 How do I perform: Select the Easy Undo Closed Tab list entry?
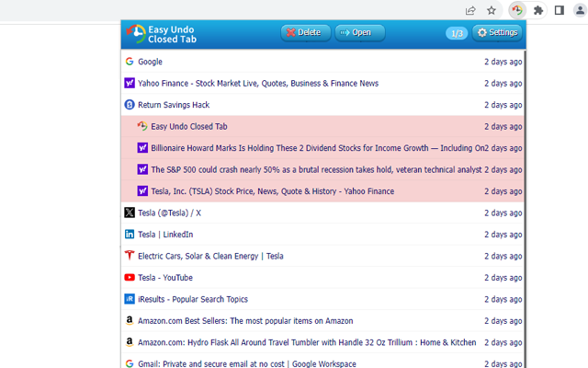click(322, 126)
